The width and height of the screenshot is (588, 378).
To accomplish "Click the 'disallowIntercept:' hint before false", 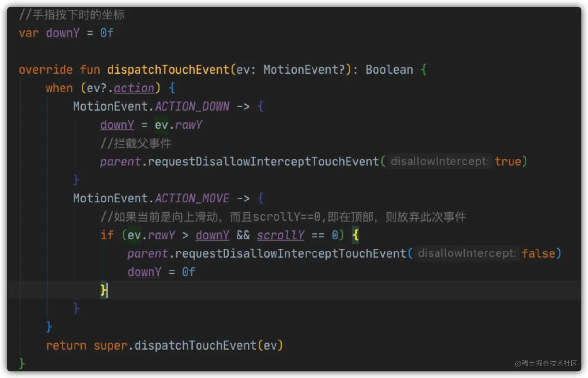I will [x=467, y=253].
